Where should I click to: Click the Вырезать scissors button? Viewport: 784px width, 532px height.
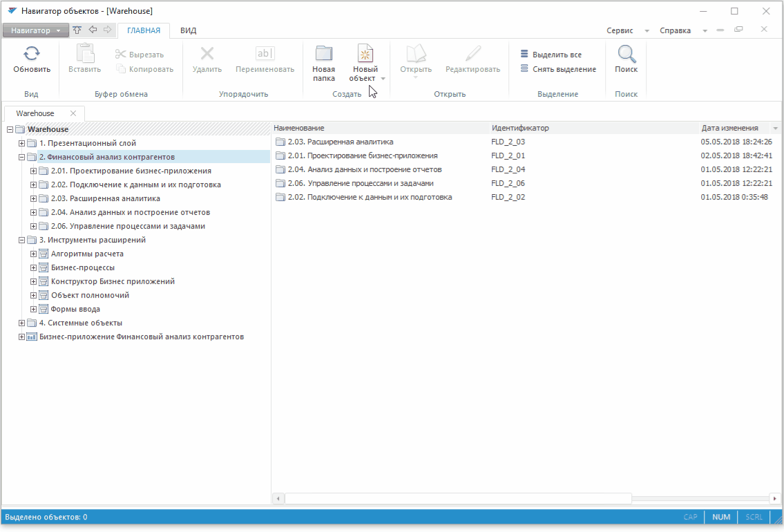click(x=140, y=55)
